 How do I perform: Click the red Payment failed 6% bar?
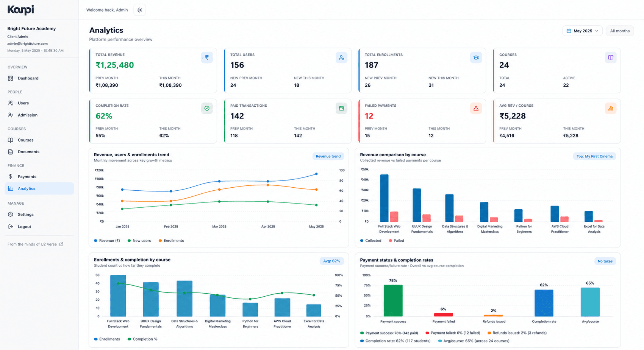pyautogui.click(x=443, y=315)
